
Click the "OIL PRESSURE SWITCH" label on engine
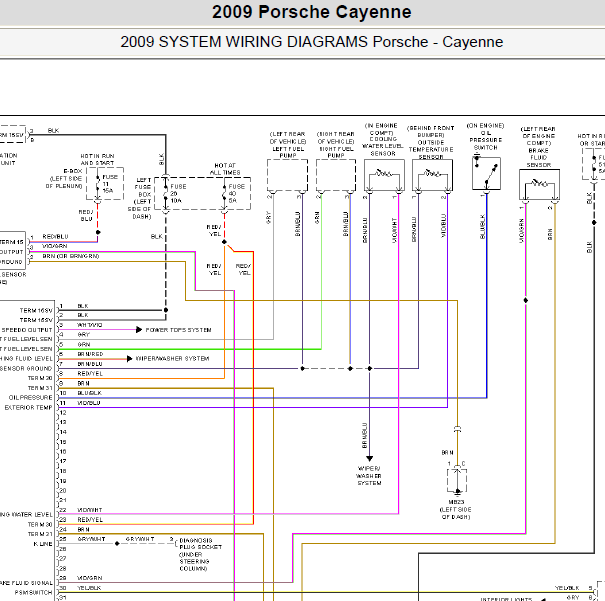tap(485, 137)
